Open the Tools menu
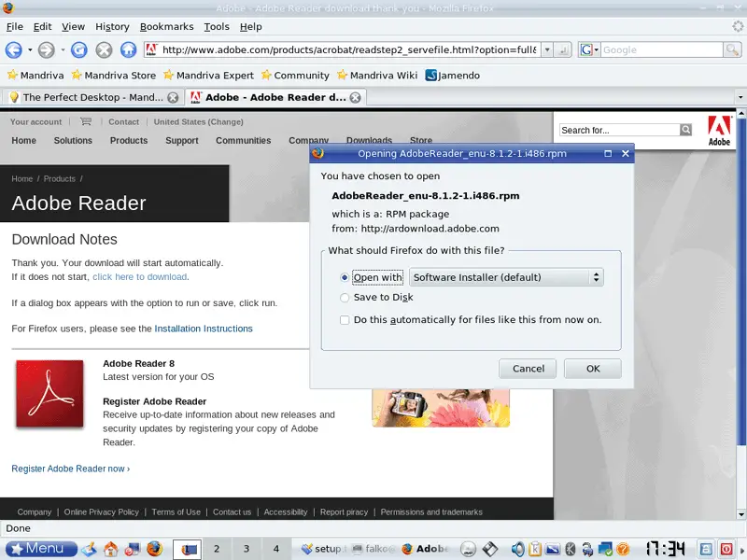 pyautogui.click(x=217, y=27)
